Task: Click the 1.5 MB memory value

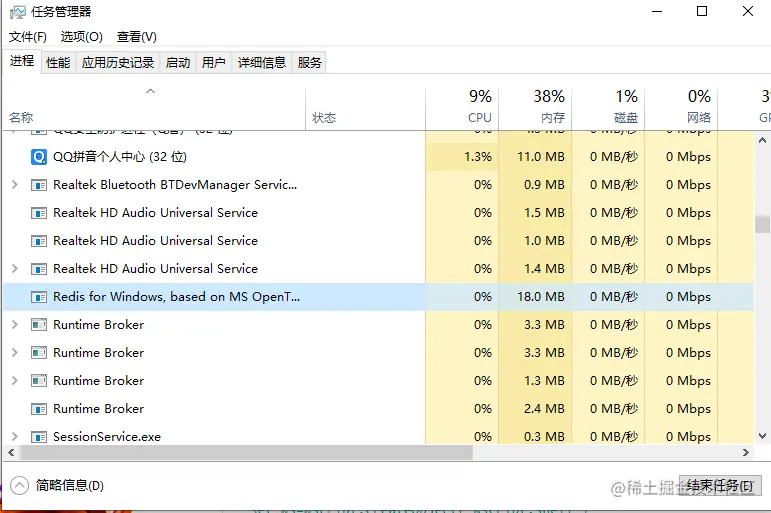Action: [544, 213]
